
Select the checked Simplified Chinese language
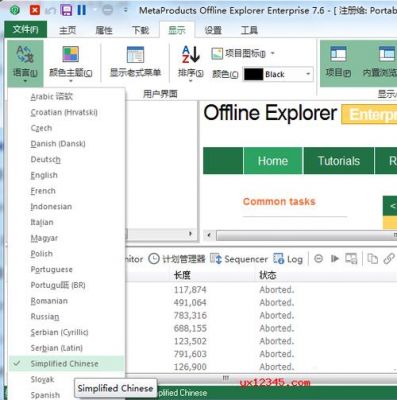point(67,364)
